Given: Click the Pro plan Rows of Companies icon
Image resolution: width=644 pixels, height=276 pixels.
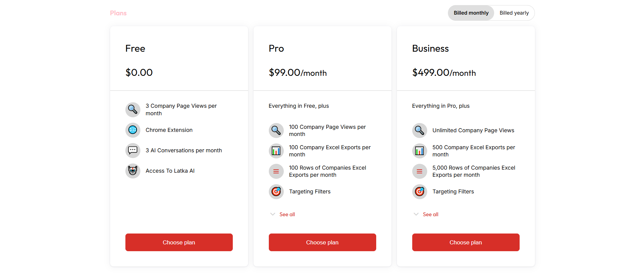Looking at the screenshot, I should click(276, 171).
